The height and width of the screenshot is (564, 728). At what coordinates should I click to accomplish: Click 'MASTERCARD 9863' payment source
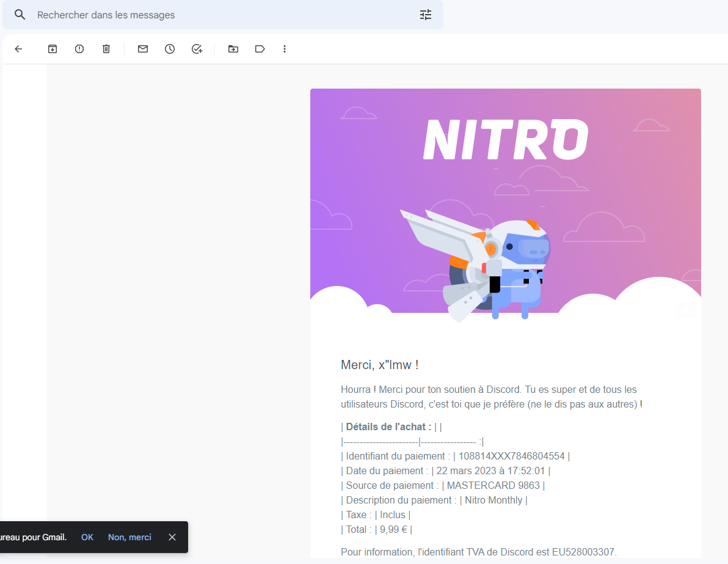point(493,486)
